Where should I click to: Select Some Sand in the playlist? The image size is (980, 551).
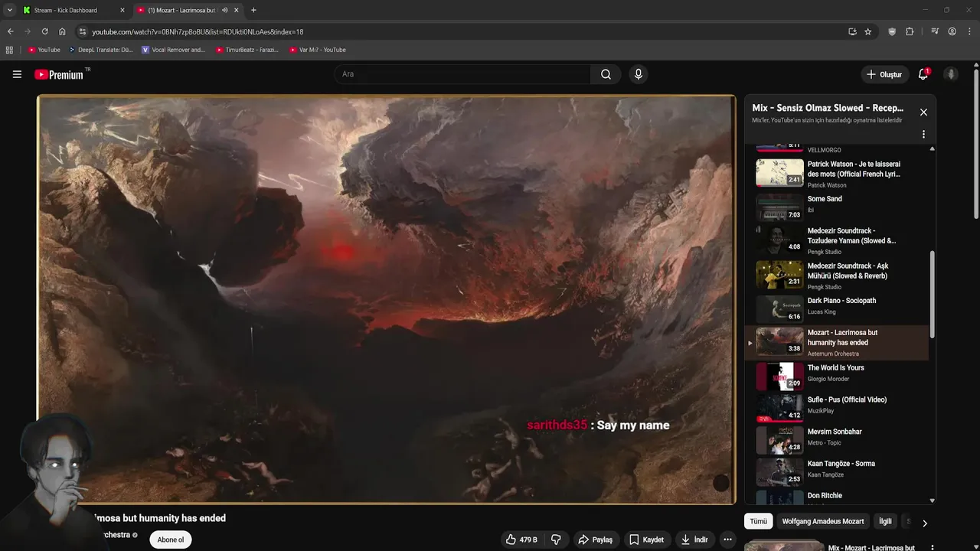pyautogui.click(x=838, y=207)
